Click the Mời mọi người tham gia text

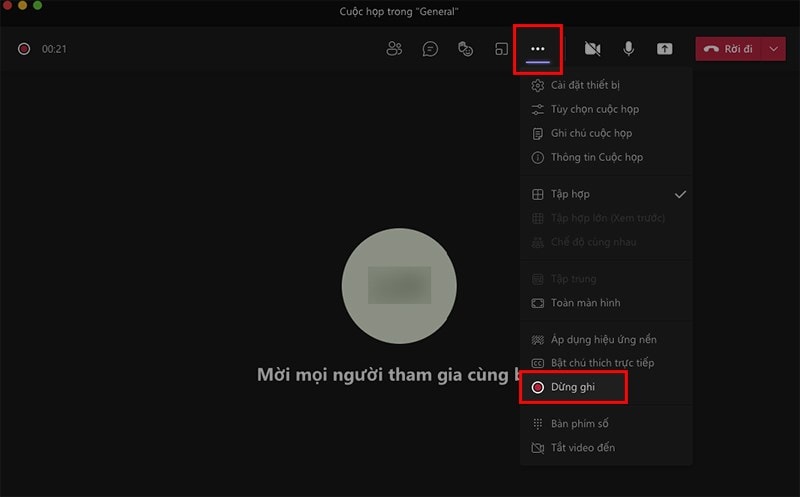[387, 375]
